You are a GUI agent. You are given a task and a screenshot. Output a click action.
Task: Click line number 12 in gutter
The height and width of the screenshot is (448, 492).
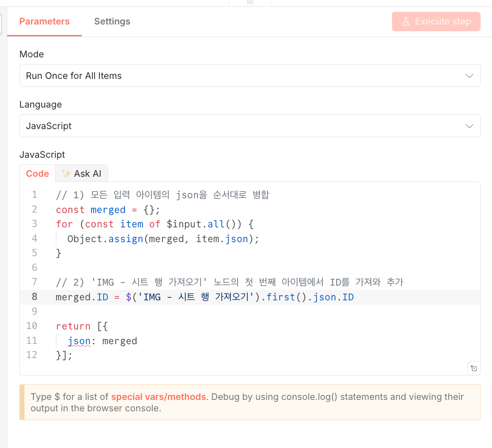(32, 355)
